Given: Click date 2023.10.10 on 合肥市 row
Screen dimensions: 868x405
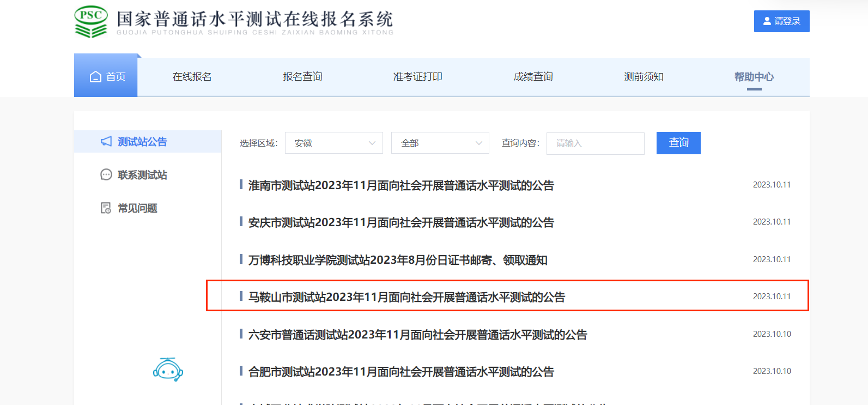Looking at the screenshot, I should [772, 371].
